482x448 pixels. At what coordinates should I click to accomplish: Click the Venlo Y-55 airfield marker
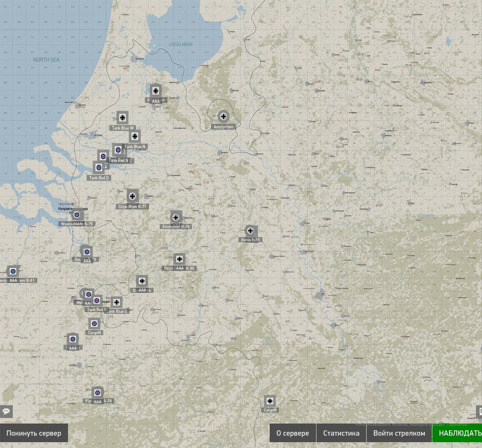point(250,231)
